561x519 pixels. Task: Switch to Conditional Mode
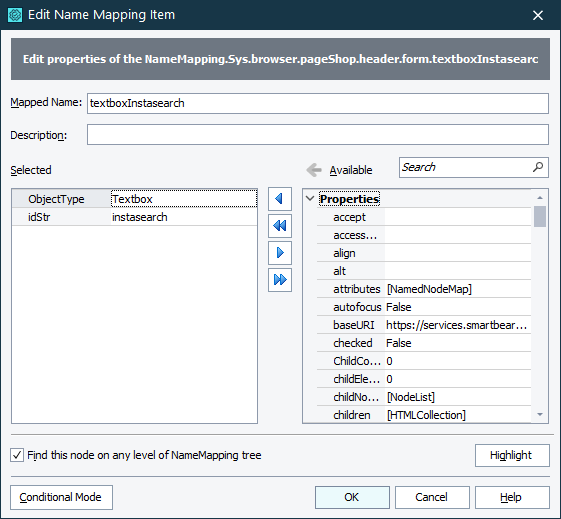(61, 497)
